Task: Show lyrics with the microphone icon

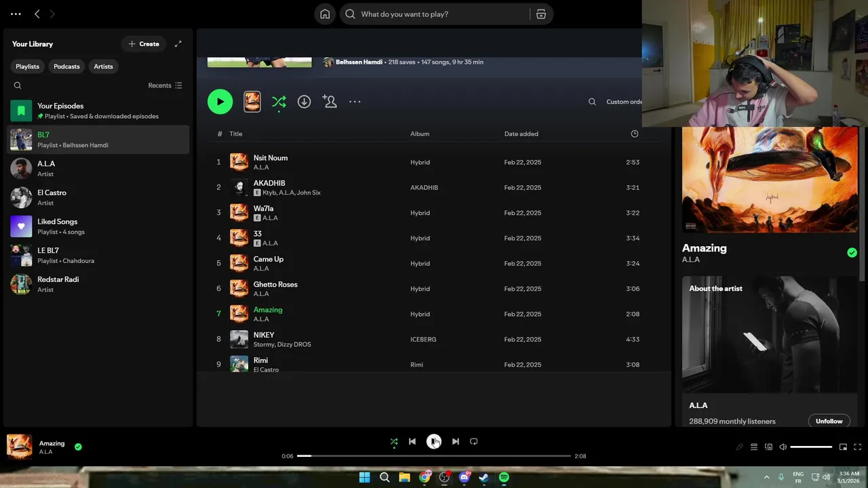Action: click(x=739, y=447)
